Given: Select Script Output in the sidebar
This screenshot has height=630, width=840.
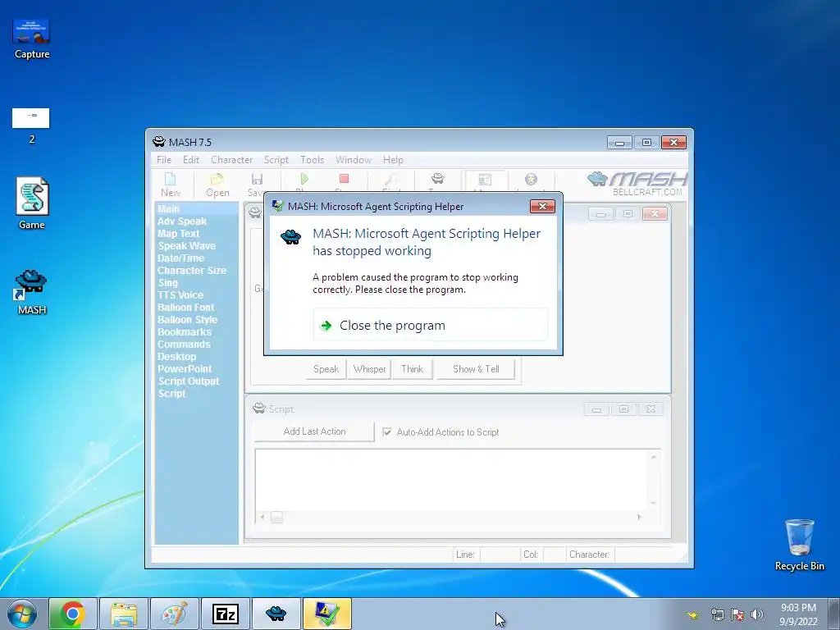Looking at the screenshot, I should (x=188, y=381).
